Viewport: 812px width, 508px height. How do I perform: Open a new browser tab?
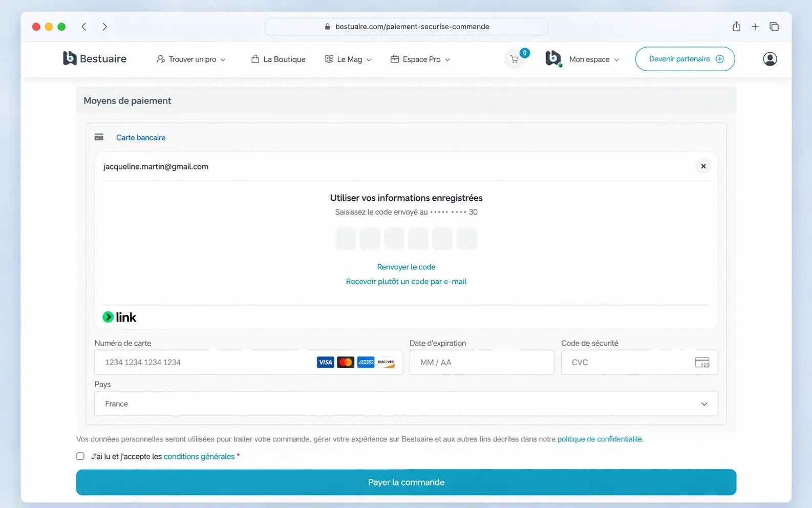755,27
